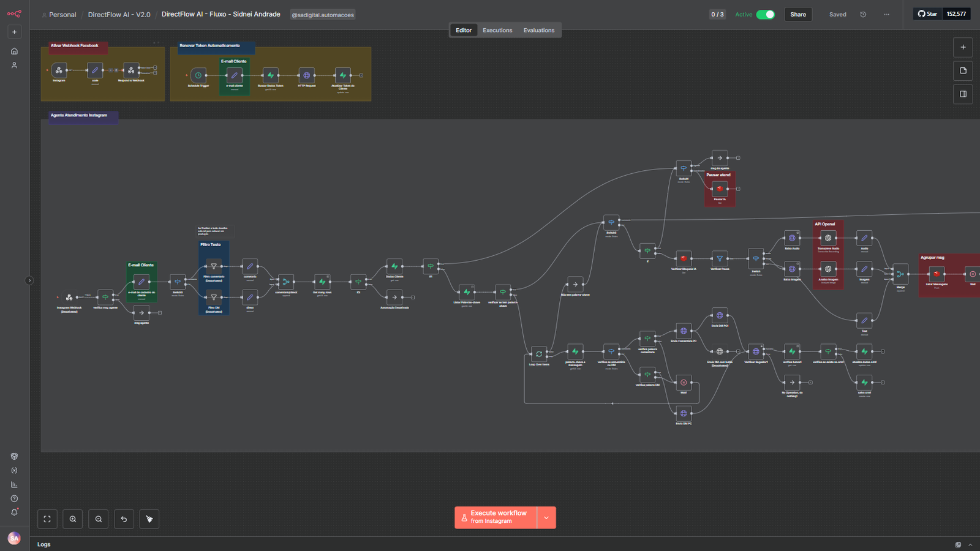Expand the Logs panel chevron
The width and height of the screenshot is (980, 551).
(x=970, y=544)
